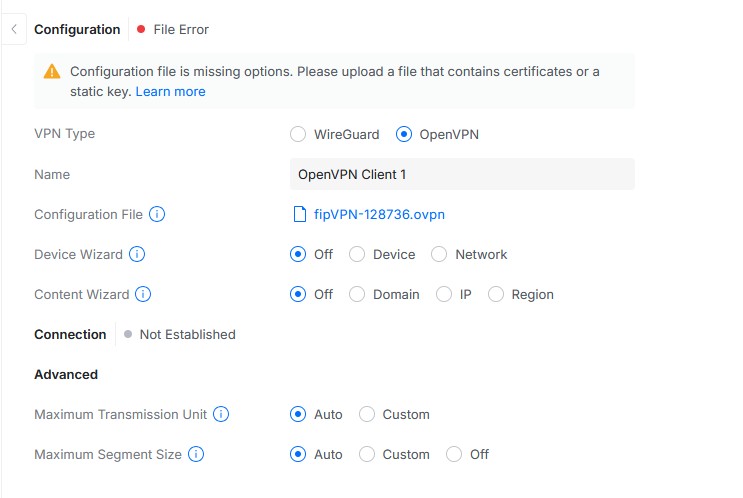
Task: Choose Domain for Content Wizard
Action: tap(357, 294)
